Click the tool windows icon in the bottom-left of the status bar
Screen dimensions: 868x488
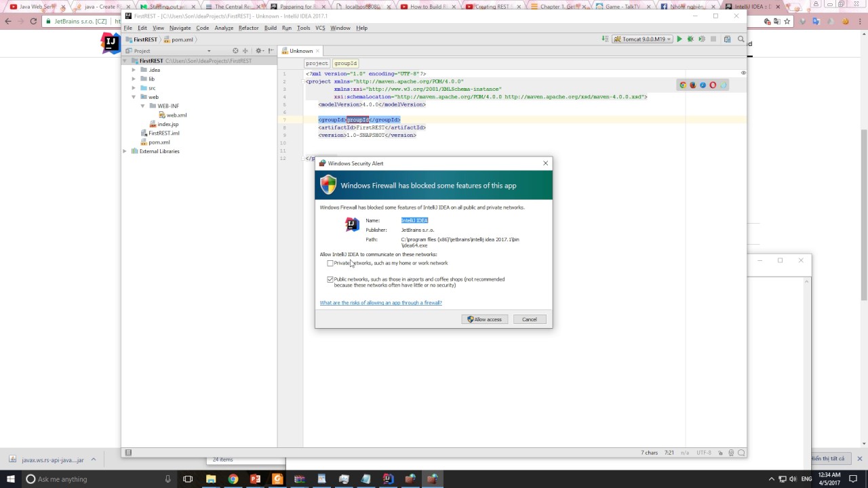click(x=128, y=452)
